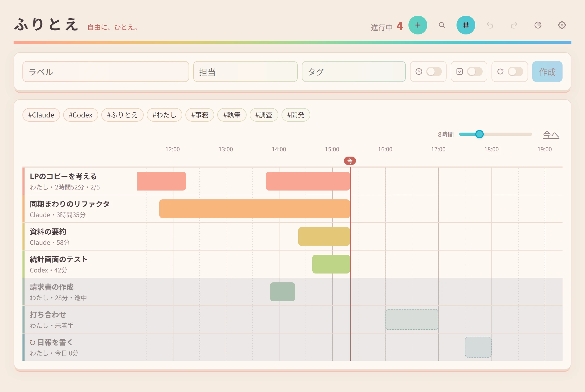The image size is (585, 392).
Task: Open search with magnifier icon
Action: pyautogui.click(x=442, y=25)
